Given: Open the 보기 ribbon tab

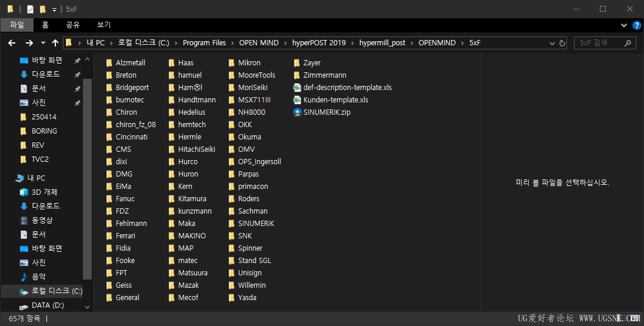Looking at the screenshot, I should [x=104, y=25].
